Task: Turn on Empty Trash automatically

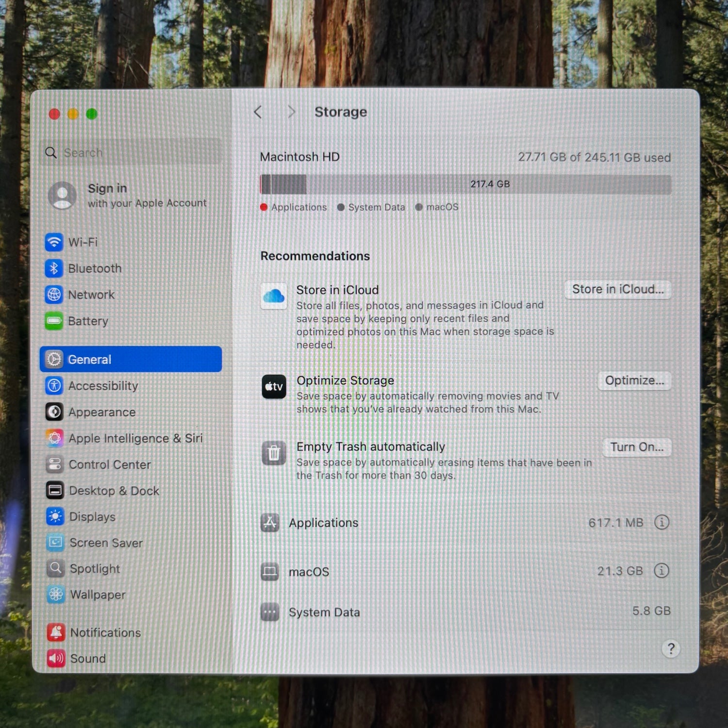Action: [636, 447]
